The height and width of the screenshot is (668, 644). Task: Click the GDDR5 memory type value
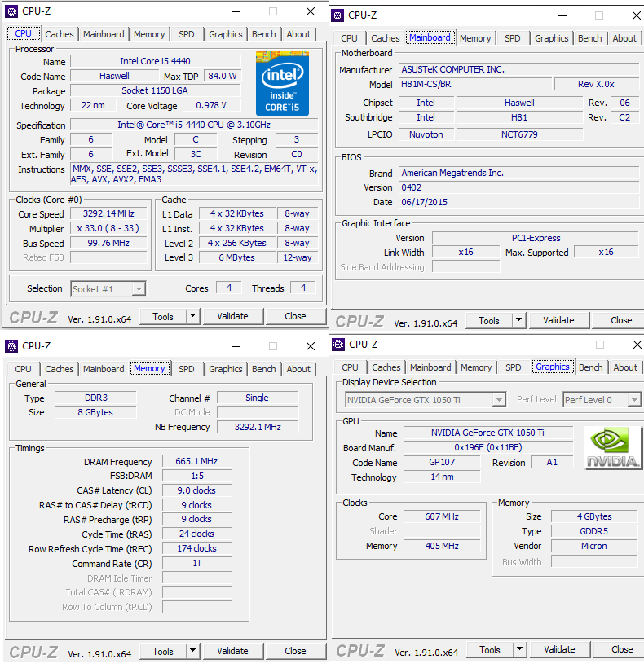point(594,531)
